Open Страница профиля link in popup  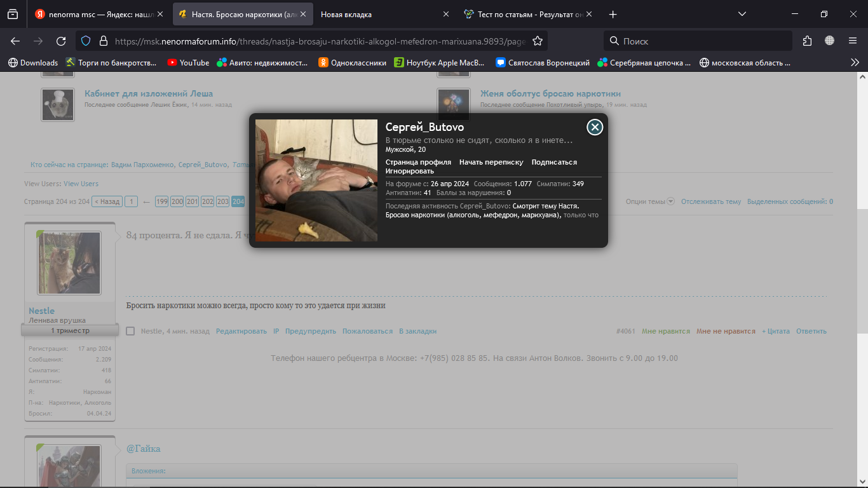[x=418, y=162]
